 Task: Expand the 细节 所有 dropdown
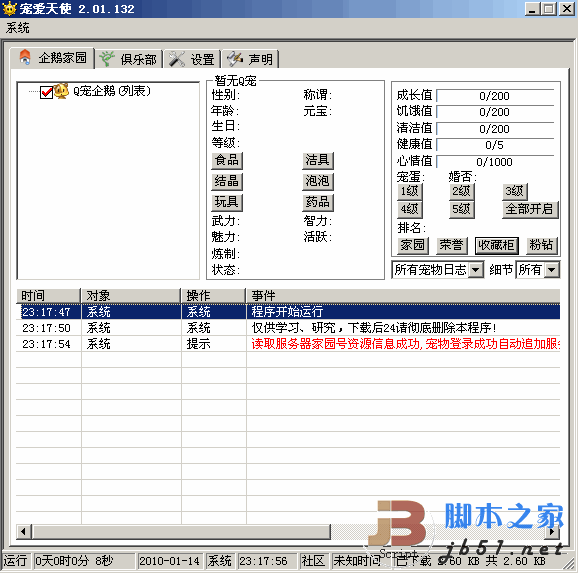552,270
